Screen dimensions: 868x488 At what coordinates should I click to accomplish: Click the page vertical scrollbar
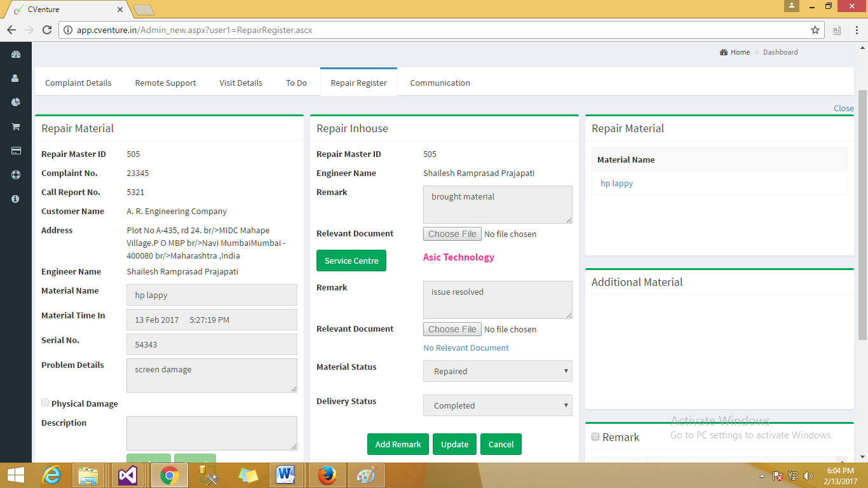coord(862,216)
